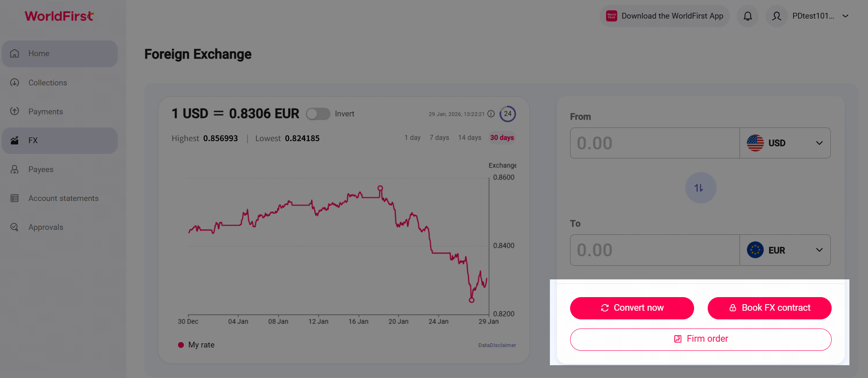Click the highest point marker on chart
This screenshot has width=868, height=378.
coord(380,188)
